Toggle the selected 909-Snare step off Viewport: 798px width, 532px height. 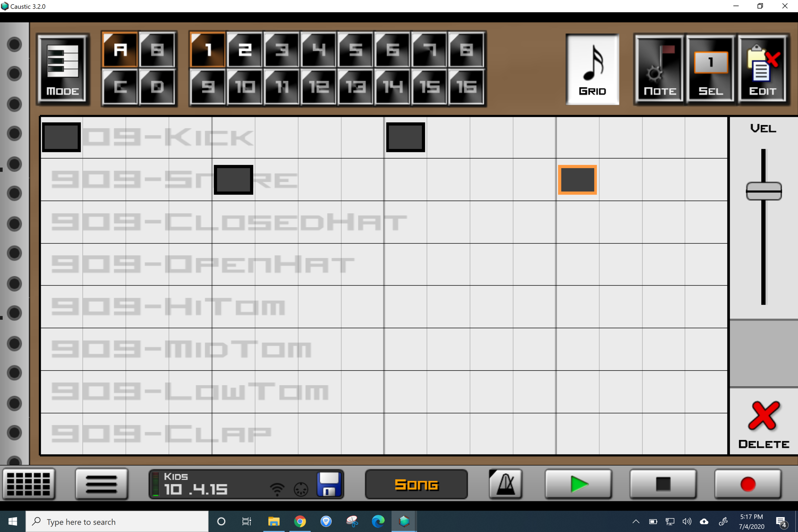(x=577, y=180)
